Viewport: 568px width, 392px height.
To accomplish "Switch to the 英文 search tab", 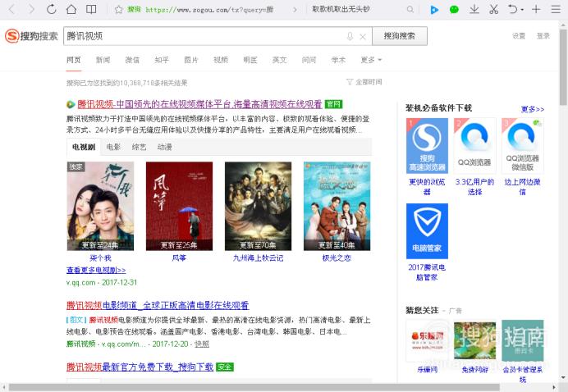I will point(279,60).
